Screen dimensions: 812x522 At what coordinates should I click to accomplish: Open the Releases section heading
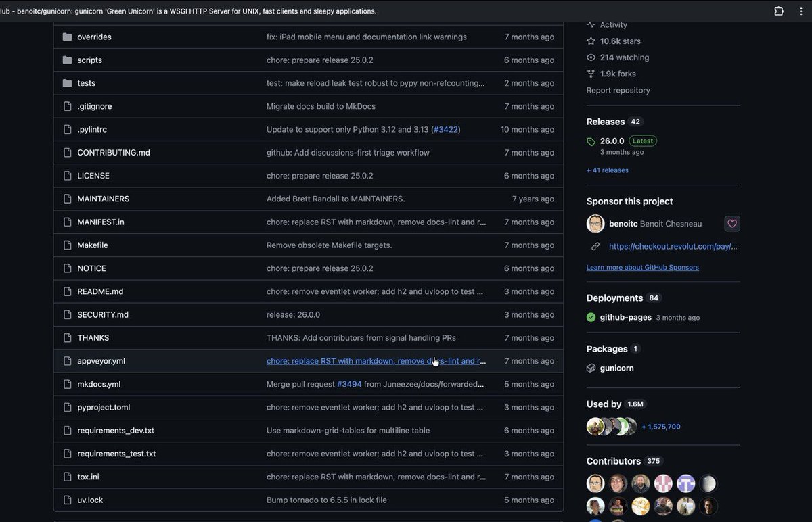pyautogui.click(x=606, y=122)
